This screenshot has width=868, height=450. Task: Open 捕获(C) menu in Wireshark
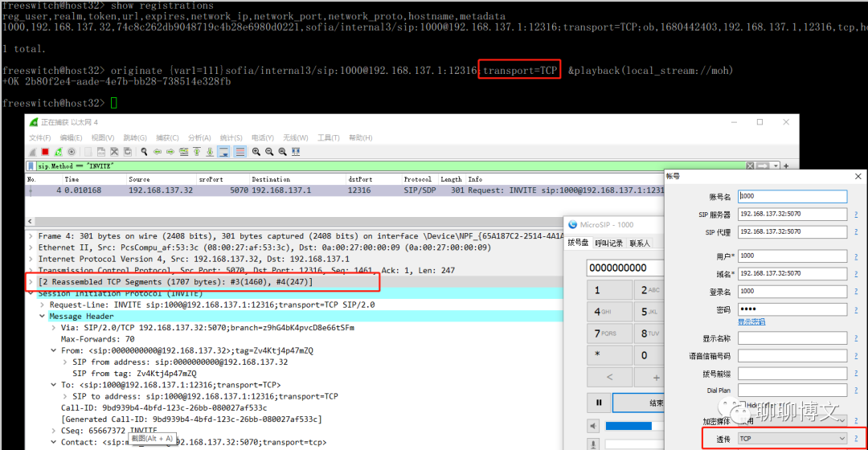point(167,138)
